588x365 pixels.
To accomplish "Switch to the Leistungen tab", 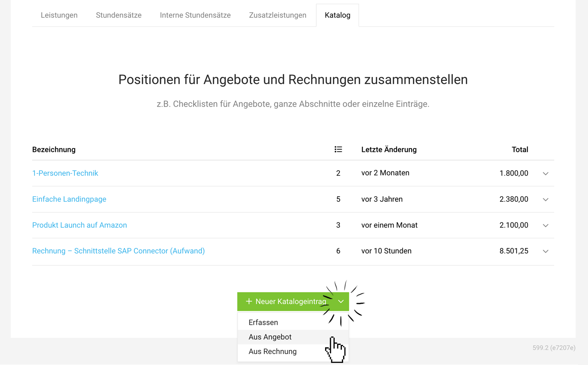I will tap(59, 15).
